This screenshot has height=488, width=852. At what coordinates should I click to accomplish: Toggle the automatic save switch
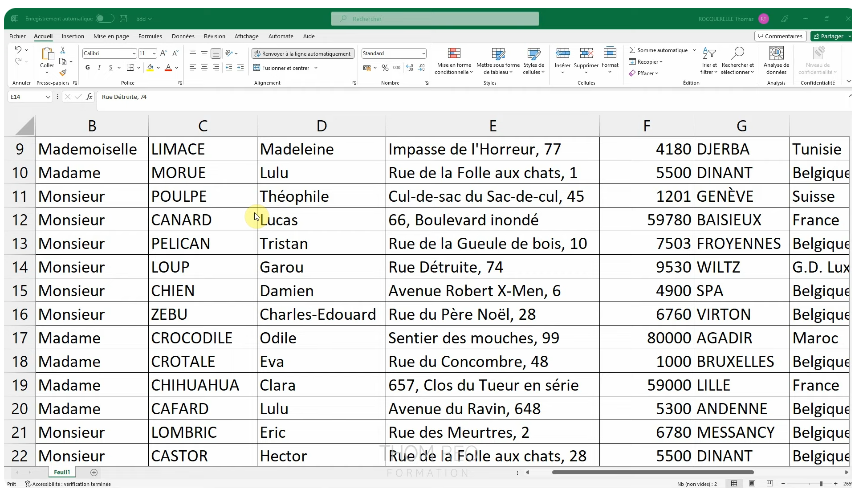click(105, 18)
